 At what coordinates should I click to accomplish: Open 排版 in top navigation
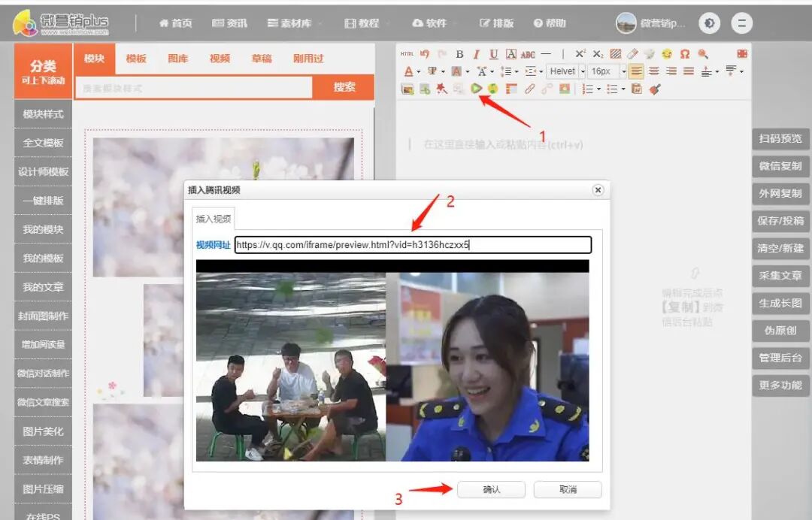[x=497, y=23]
